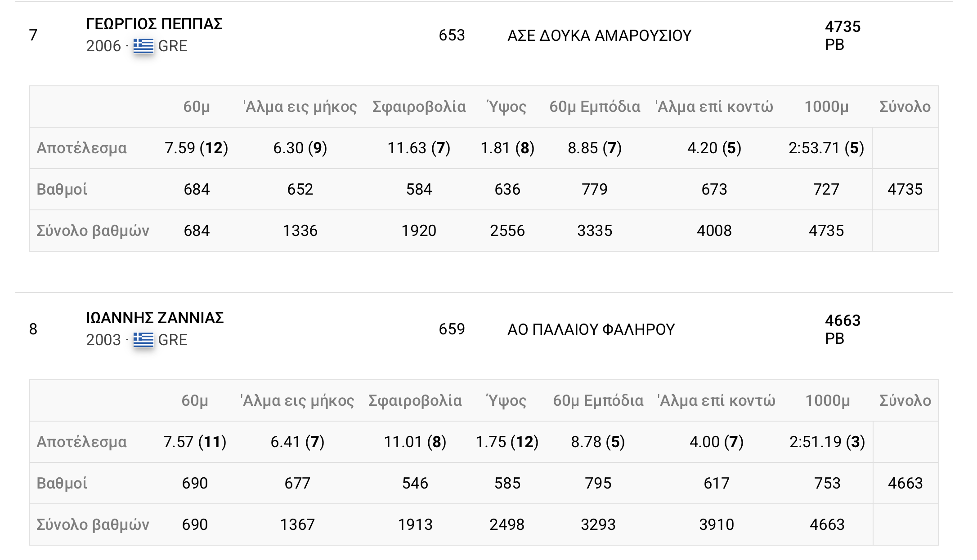Click 'Αλμα επί κοντώ header in first table
This screenshot has width=977, height=560.
coord(714,107)
